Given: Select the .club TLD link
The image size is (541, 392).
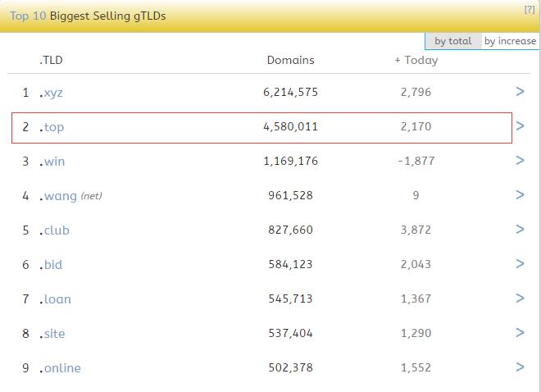Looking at the screenshot, I should (57, 230).
